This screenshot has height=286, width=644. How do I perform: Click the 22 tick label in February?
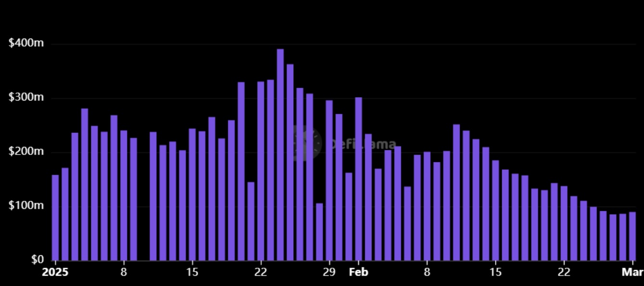point(564,272)
